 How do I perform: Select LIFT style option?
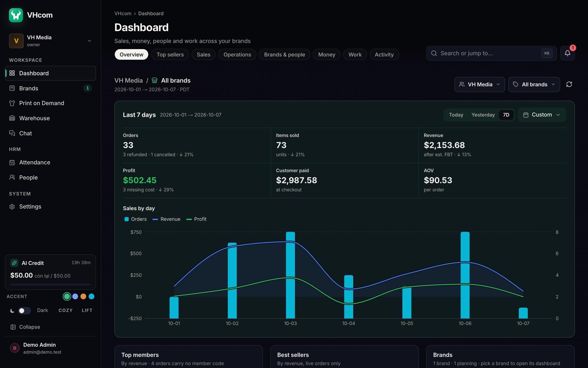[x=87, y=310]
